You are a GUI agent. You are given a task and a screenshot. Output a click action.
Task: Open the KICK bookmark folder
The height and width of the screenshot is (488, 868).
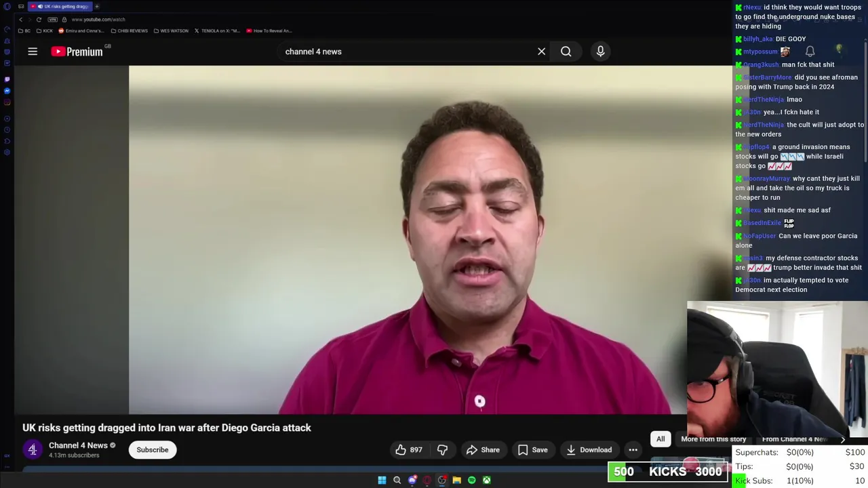[x=44, y=30]
